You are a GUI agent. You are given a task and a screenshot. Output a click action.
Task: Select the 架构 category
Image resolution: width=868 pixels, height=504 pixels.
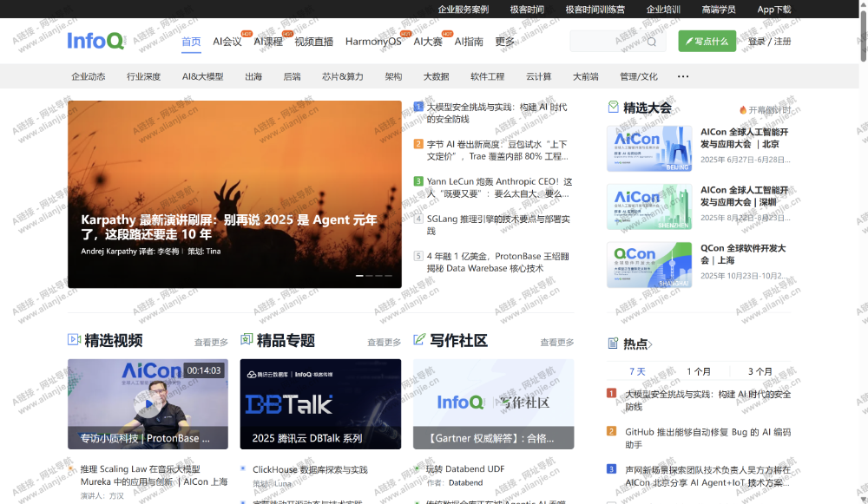tap(393, 76)
